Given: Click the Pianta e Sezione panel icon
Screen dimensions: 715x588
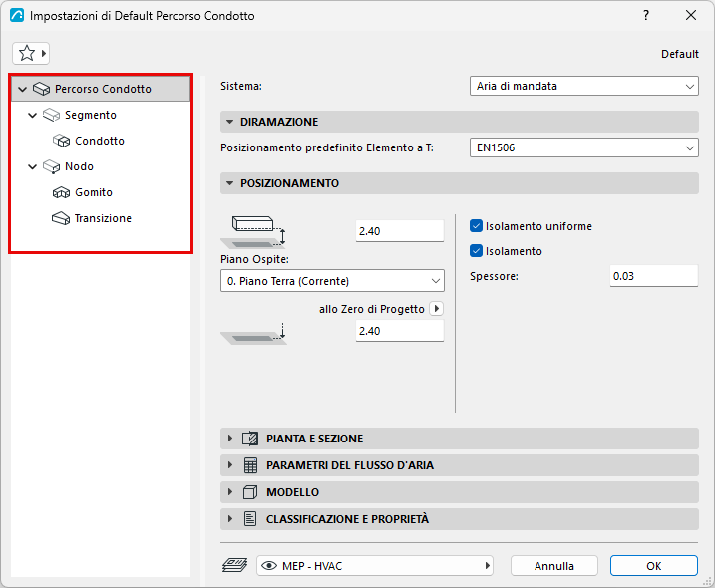Looking at the screenshot, I should click(250, 439).
